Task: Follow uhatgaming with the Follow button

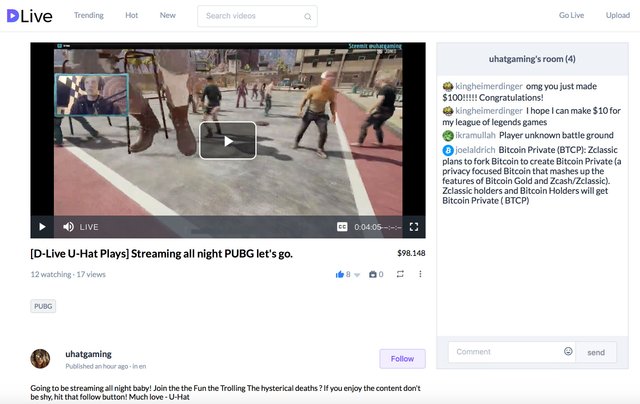Action: (x=402, y=358)
